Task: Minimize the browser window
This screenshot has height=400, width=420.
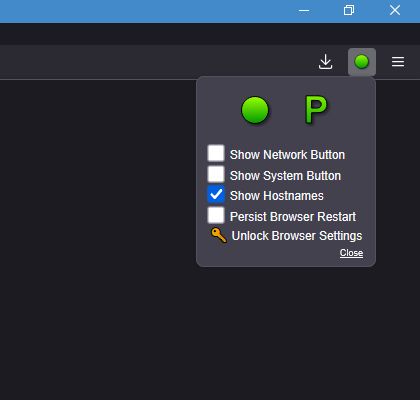Action: point(304,11)
